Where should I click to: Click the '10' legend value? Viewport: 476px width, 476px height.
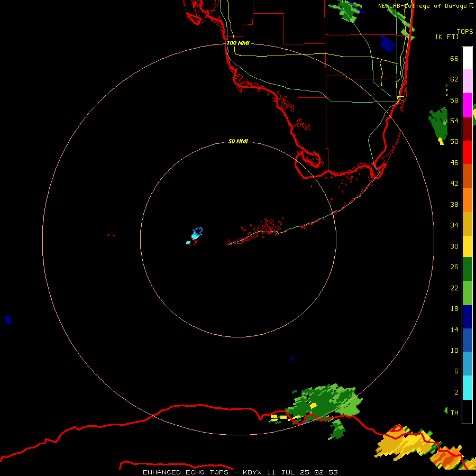coord(454,351)
